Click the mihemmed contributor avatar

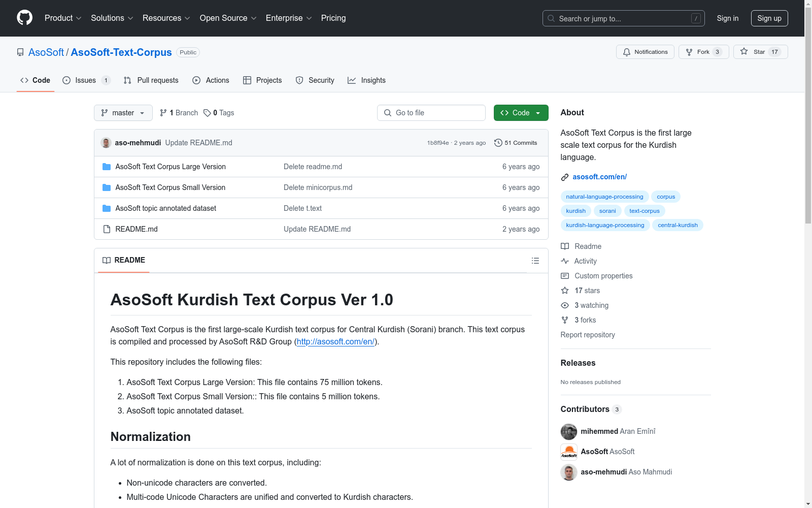pyautogui.click(x=569, y=431)
